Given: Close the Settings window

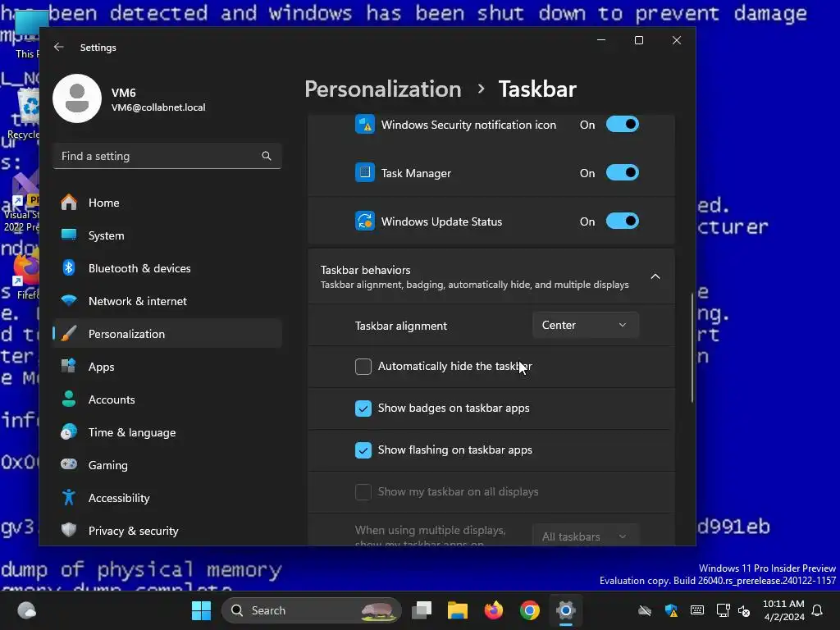Looking at the screenshot, I should tap(677, 40).
